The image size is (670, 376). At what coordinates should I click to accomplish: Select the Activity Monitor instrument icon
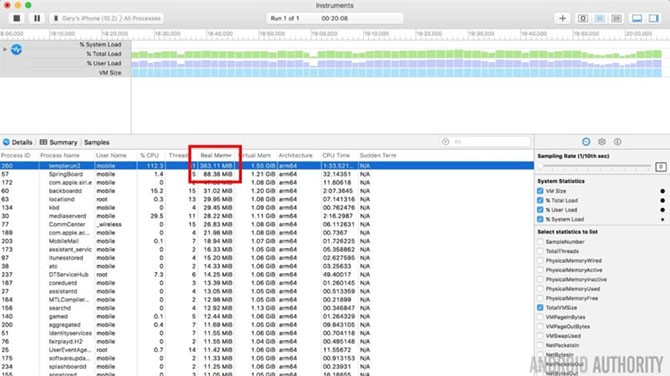click(16, 50)
